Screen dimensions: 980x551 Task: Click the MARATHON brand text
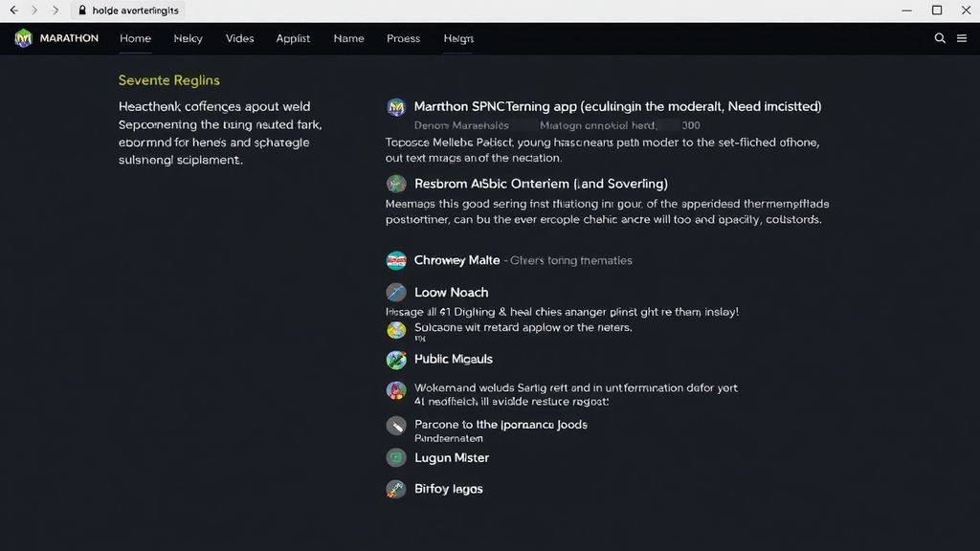point(69,38)
